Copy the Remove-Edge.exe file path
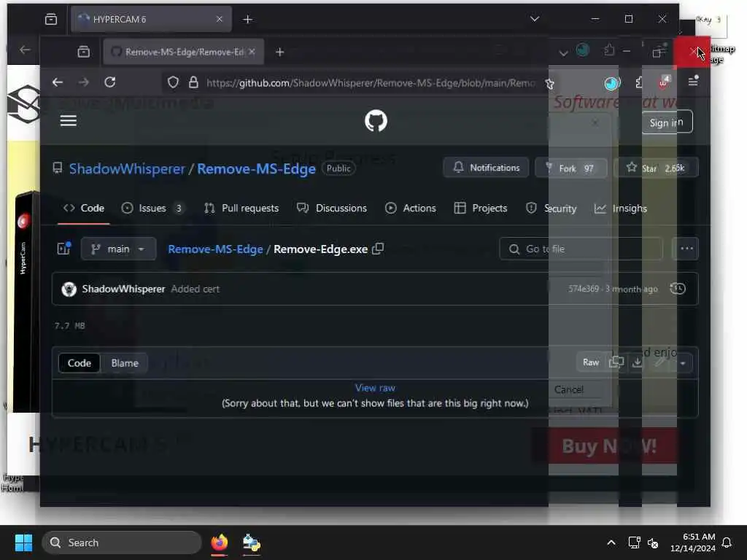 pos(378,249)
